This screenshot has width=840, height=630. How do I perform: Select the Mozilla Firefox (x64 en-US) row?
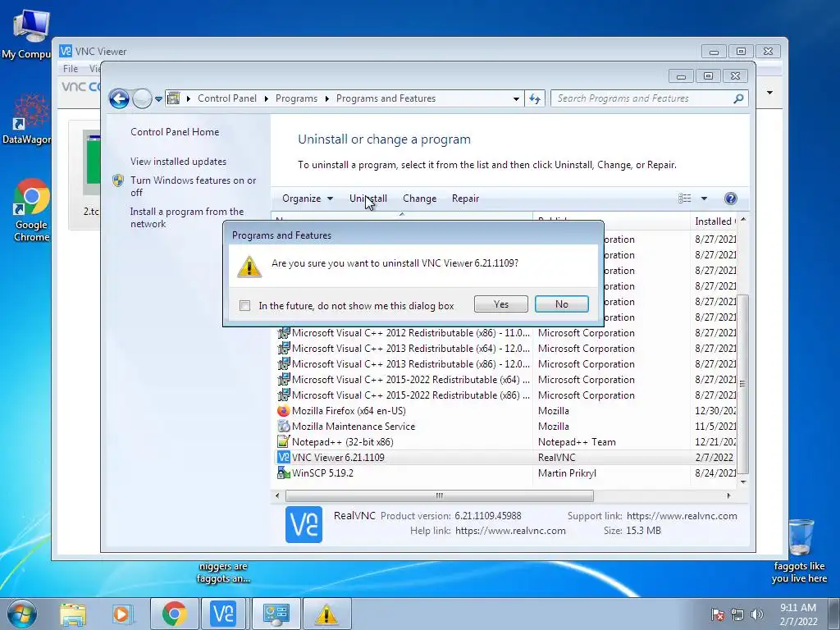coord(505,411)
